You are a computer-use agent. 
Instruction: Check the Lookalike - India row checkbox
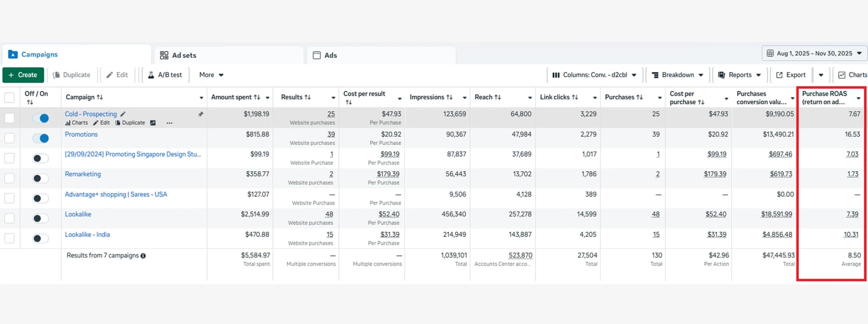coord(9,238)
